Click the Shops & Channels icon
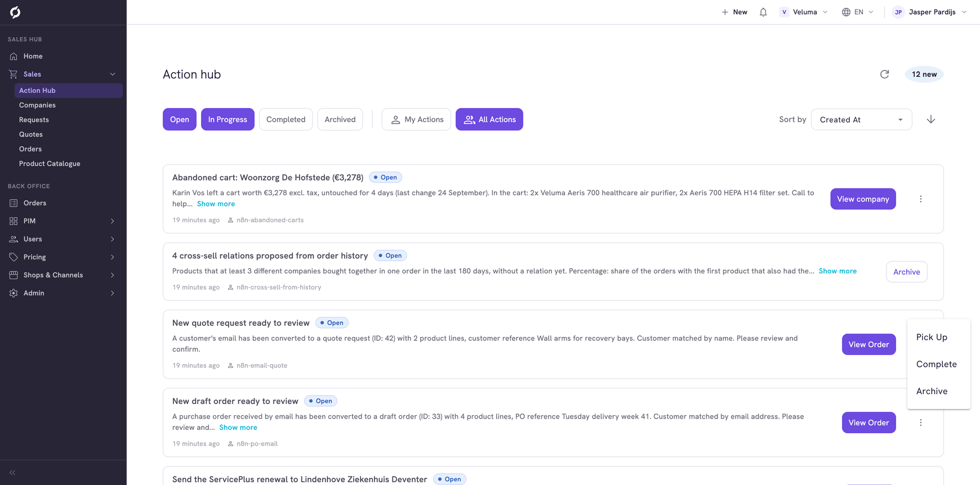 pyautogui.click(x=14, y=275)
